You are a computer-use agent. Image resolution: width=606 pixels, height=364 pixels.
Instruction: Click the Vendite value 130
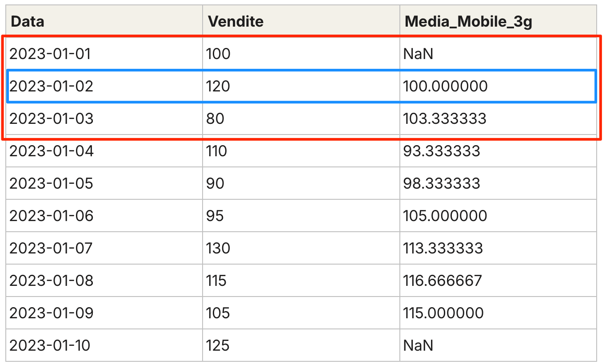(218, 248)
